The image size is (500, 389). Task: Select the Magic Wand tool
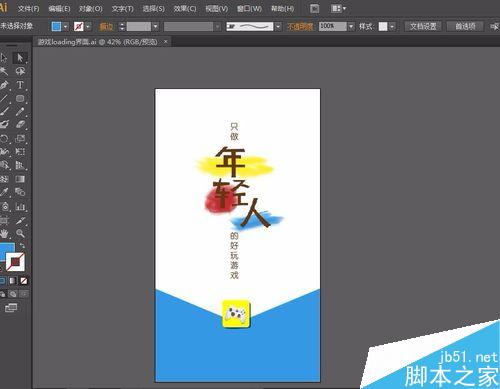click(4, 71)
